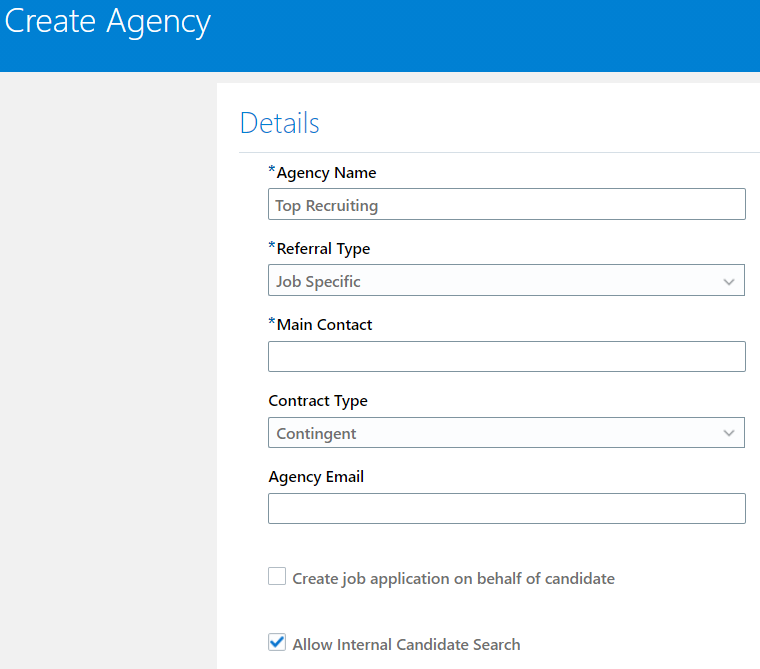Click the gray left side panel
760x669 pixels.
(x=108, y=370)
